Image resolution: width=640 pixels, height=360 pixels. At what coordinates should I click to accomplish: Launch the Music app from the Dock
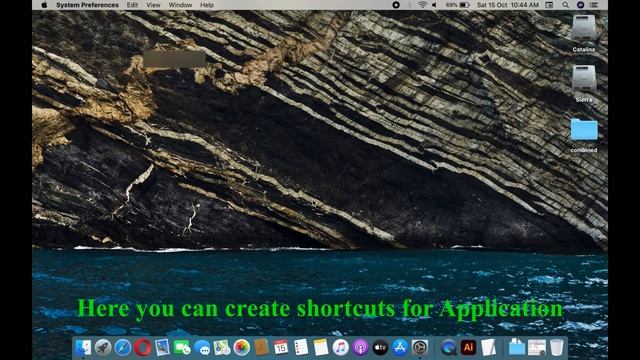point(340,348)
